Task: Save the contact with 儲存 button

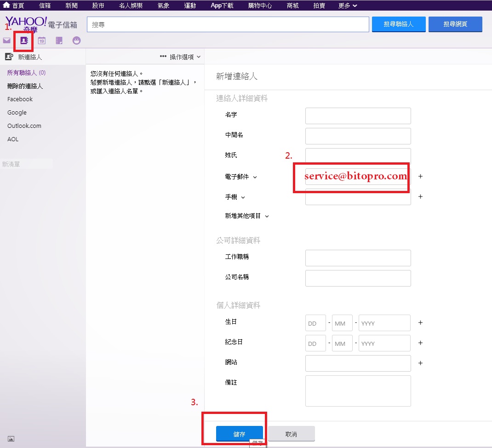Action: click(240, 434)
